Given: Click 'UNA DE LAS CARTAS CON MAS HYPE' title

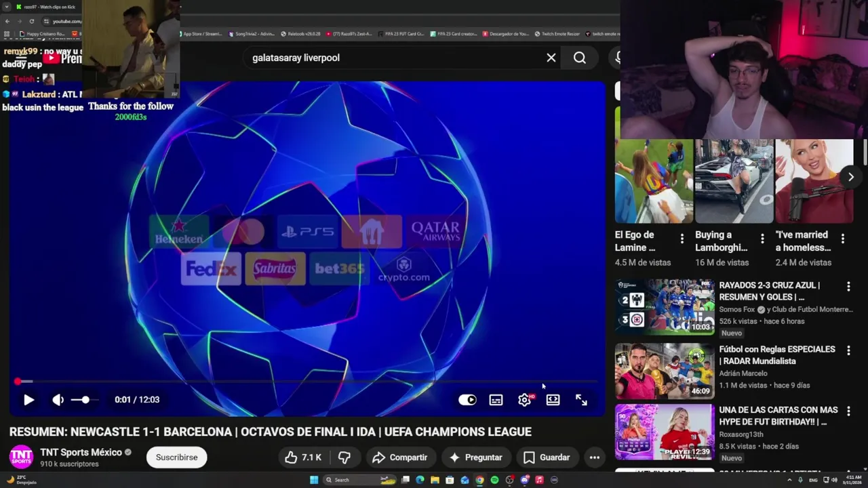Looking at the screenshot, I should [778, 416].
